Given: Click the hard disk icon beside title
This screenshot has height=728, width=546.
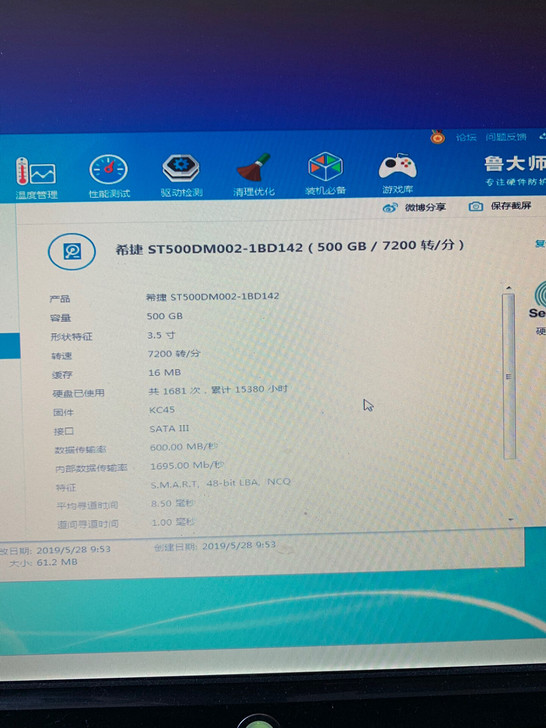Looking at the screenshot, I should click(72, 252).
